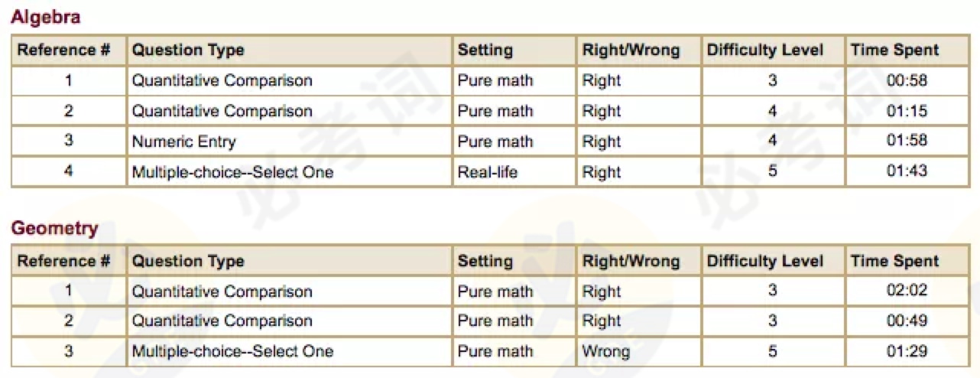Viewport: 980px width, 378px height.
Task: Click Algebra Right/Wrong column header
Action: (639, 51)
